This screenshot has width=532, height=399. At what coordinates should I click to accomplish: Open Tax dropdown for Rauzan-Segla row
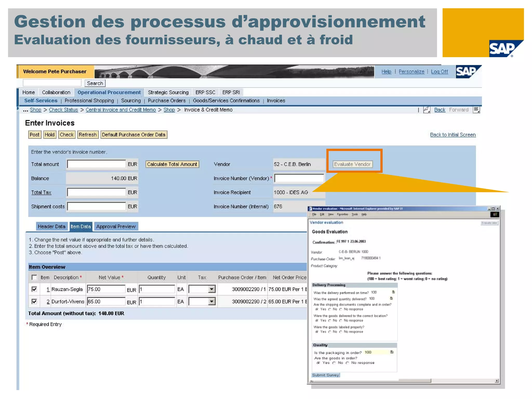(x=212, y=289)
